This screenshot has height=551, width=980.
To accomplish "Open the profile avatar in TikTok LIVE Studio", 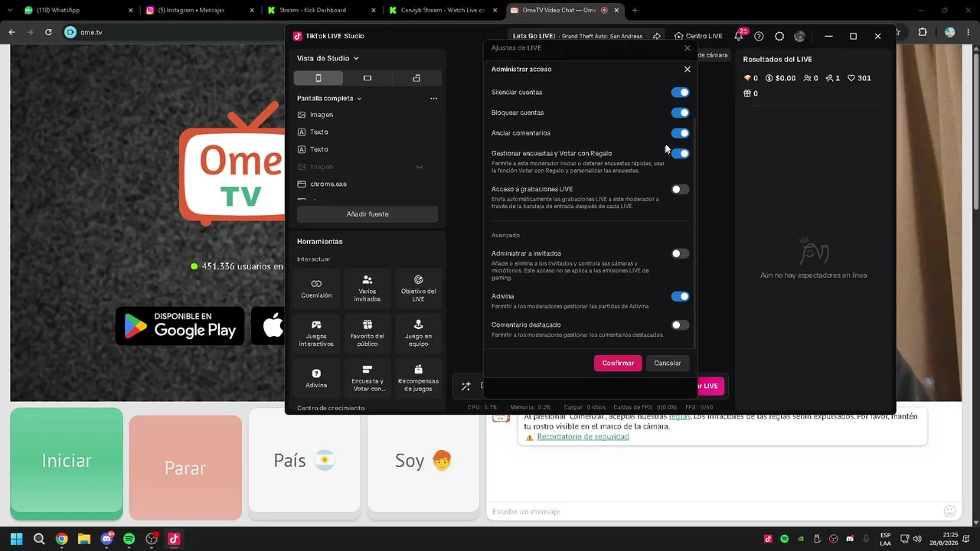I will 800,36.
